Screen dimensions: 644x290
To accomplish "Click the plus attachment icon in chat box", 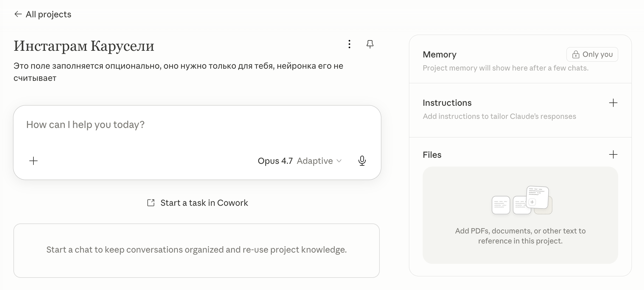I will pos(33,161).
